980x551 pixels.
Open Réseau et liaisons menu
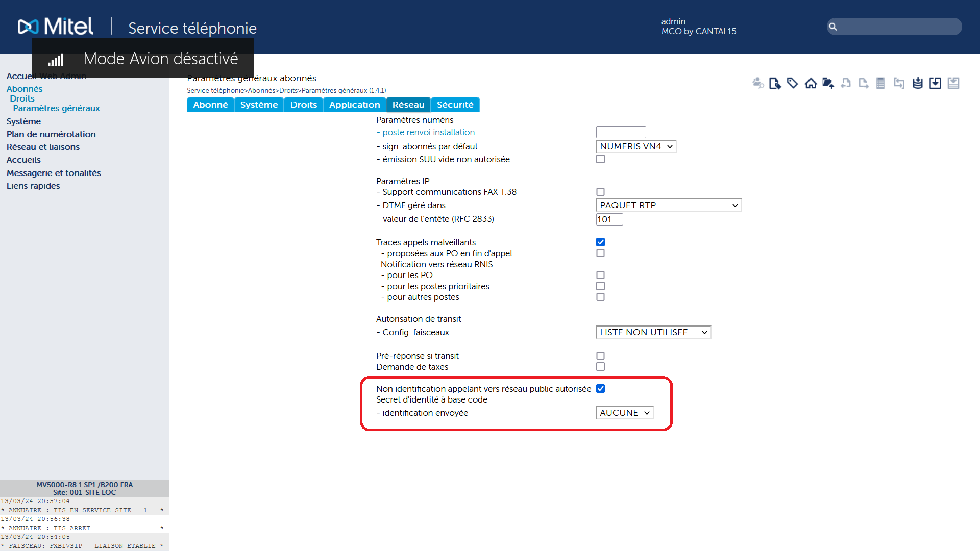[x=43, y=147]
